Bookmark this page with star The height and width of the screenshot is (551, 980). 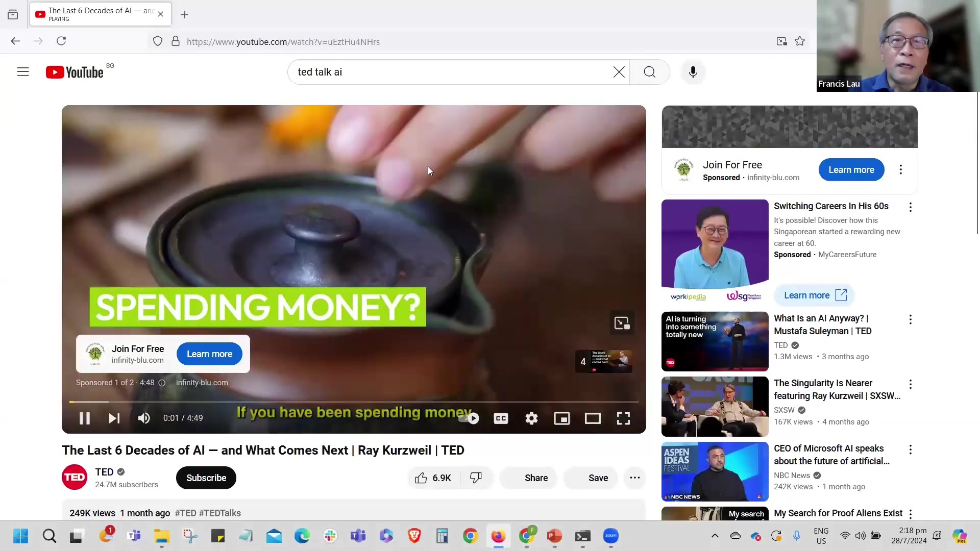tap(800, 41)
